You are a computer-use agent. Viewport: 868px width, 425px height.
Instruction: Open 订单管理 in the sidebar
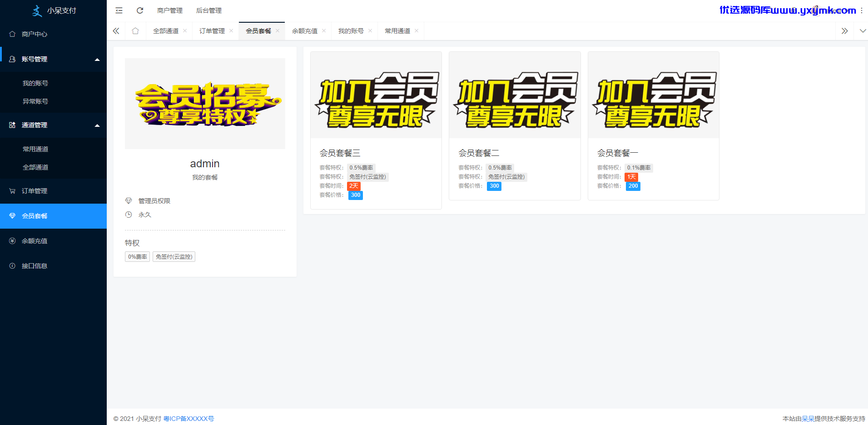pyautogui.click(x=53, y=191)
